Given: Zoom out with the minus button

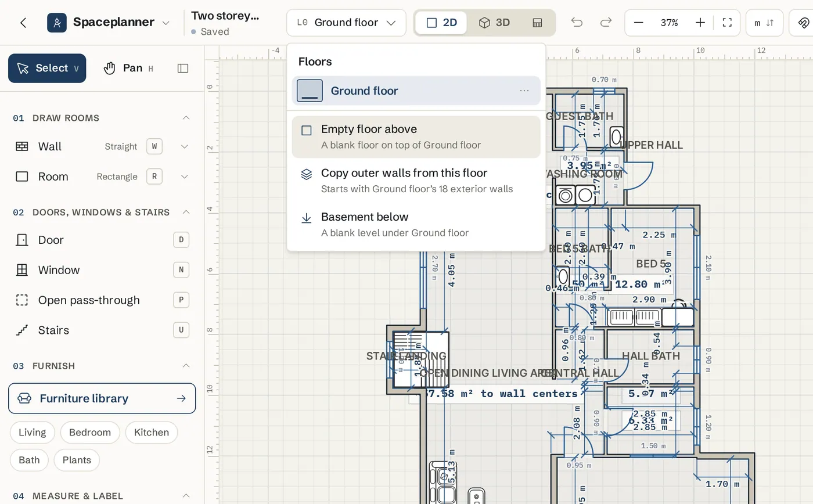Looking at the screenshot, I should pyautogui.click(x=639, y=23).
